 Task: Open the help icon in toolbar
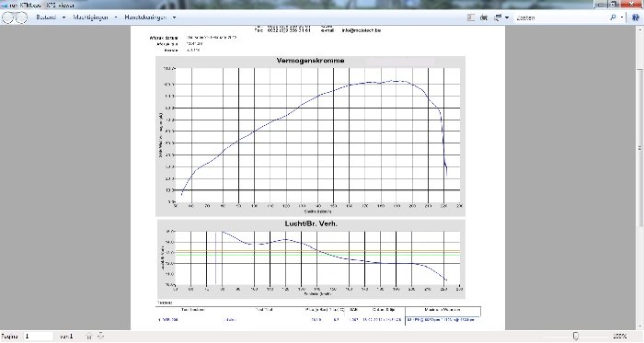pyautogui.click(x=636, y=17)
